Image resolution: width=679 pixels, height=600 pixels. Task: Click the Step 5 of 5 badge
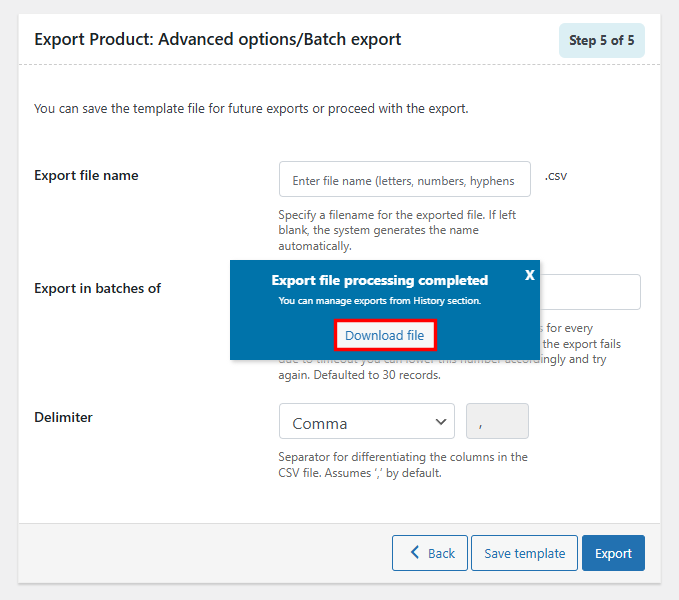coord(601,41)
